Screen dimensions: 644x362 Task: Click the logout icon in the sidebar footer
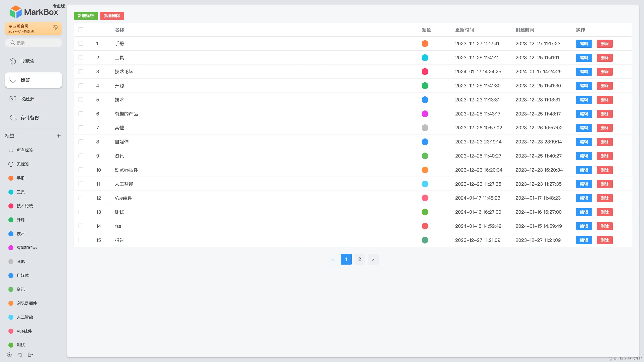[x=30, y=355]
